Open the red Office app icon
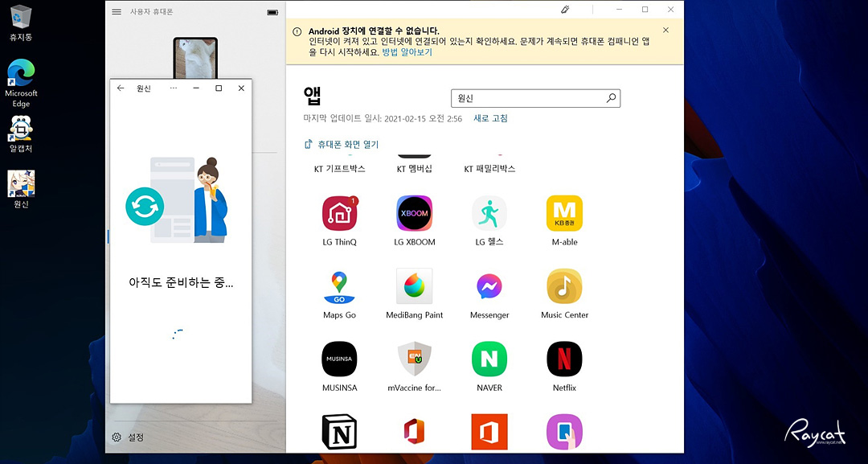 click(x=414, y=432)
